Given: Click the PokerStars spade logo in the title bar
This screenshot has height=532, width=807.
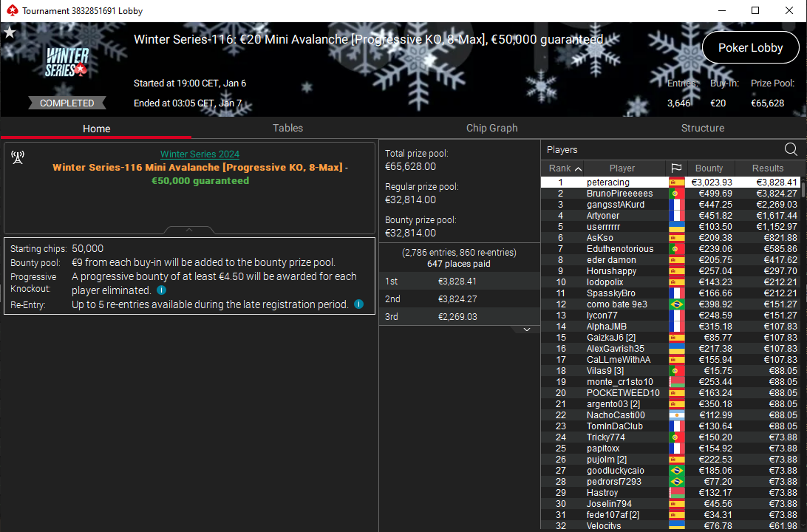Looking at the screenshot, I should (x=13, y=10).
